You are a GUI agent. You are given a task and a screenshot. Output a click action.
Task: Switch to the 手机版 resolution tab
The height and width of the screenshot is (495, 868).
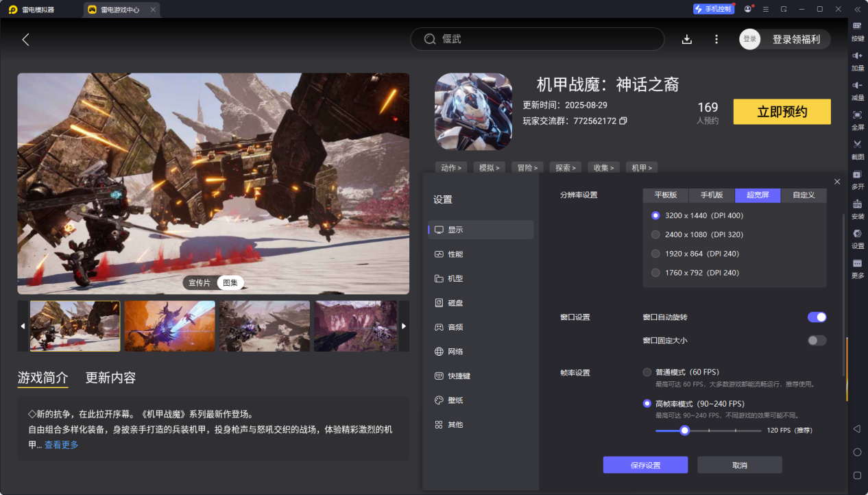tap(712, 195)
